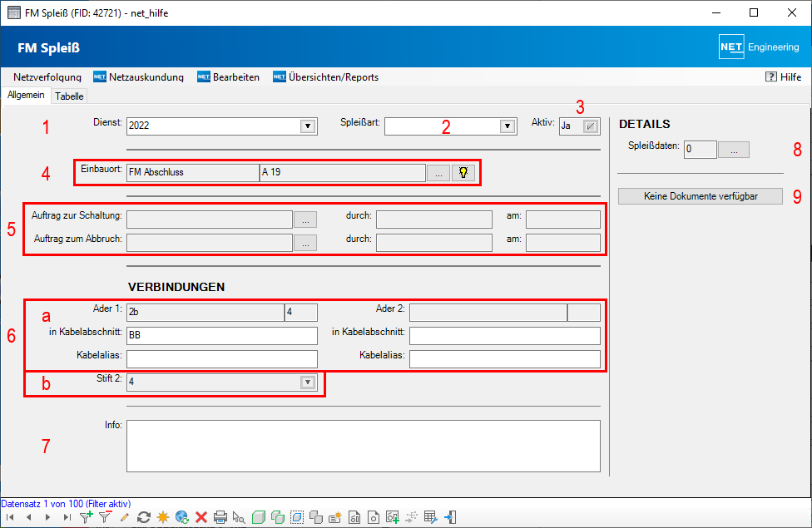Click the NET Engineering logo
Viewport: 812px width, 528px height.
click(760, 47)
